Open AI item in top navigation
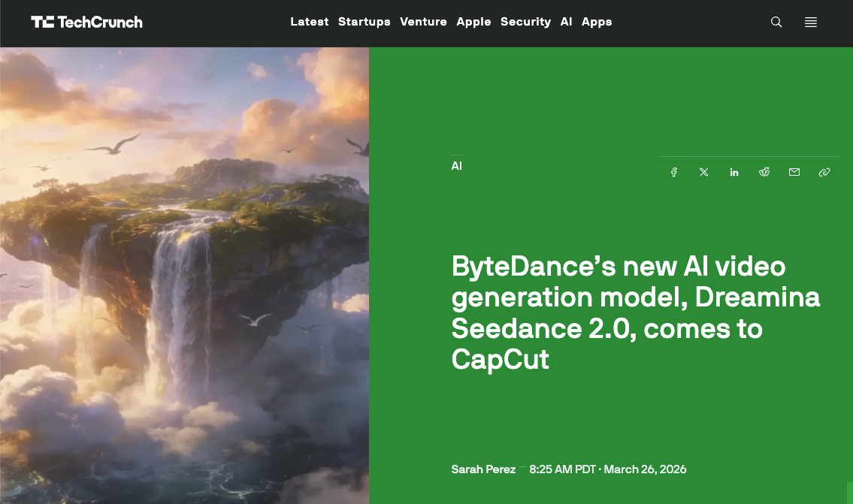Viewport: 853px width, 504px height. coord(567,22)
